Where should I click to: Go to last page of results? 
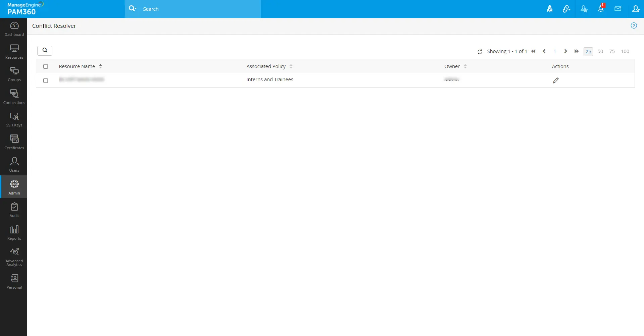577,51
